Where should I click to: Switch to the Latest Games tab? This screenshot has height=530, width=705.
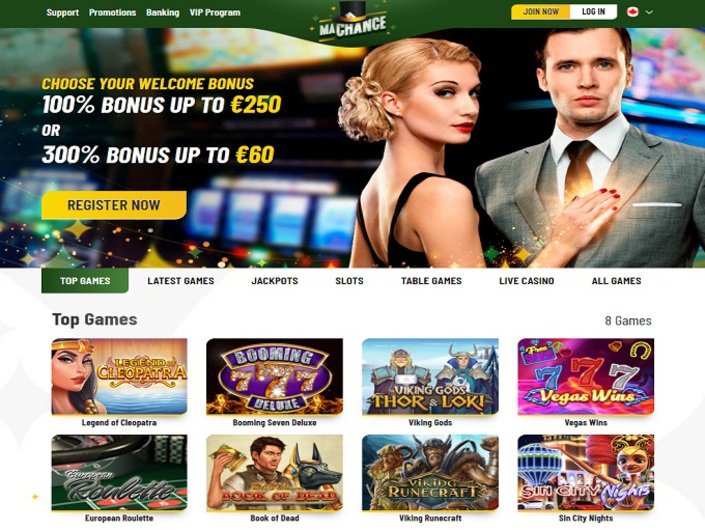coord(181,281)
